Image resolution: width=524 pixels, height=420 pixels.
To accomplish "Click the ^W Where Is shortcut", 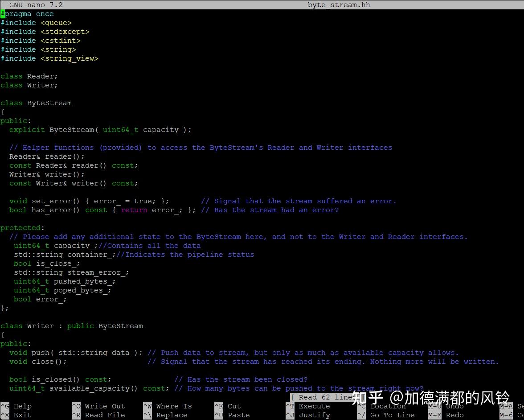I will pyautogui.click(x=168, y=406).
